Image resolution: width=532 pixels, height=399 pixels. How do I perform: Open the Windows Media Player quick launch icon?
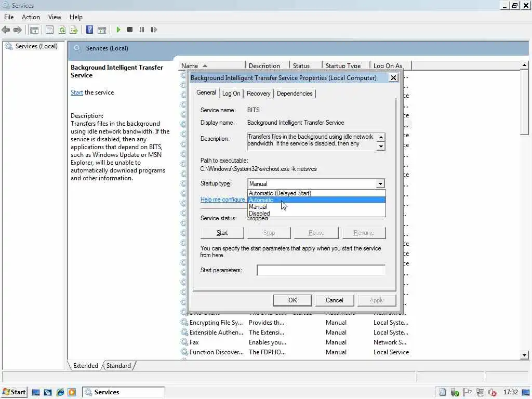click(72, 392)
